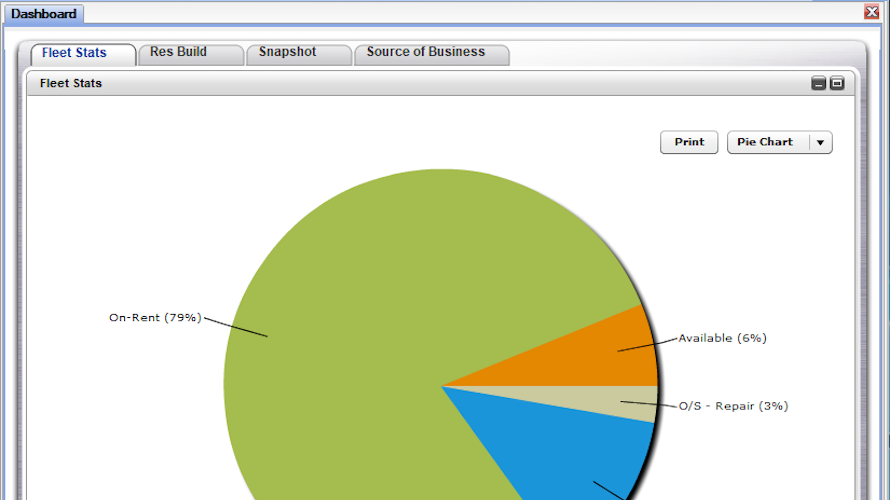This screenshot has height=500, width=890.
Task: Minimize the Fleet Stats panel
Action: [818, 83]
